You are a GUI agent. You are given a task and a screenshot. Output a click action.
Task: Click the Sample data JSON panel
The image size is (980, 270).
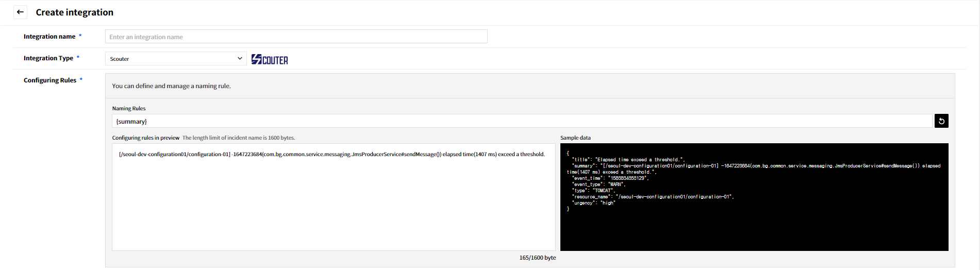tap(754, 227)
